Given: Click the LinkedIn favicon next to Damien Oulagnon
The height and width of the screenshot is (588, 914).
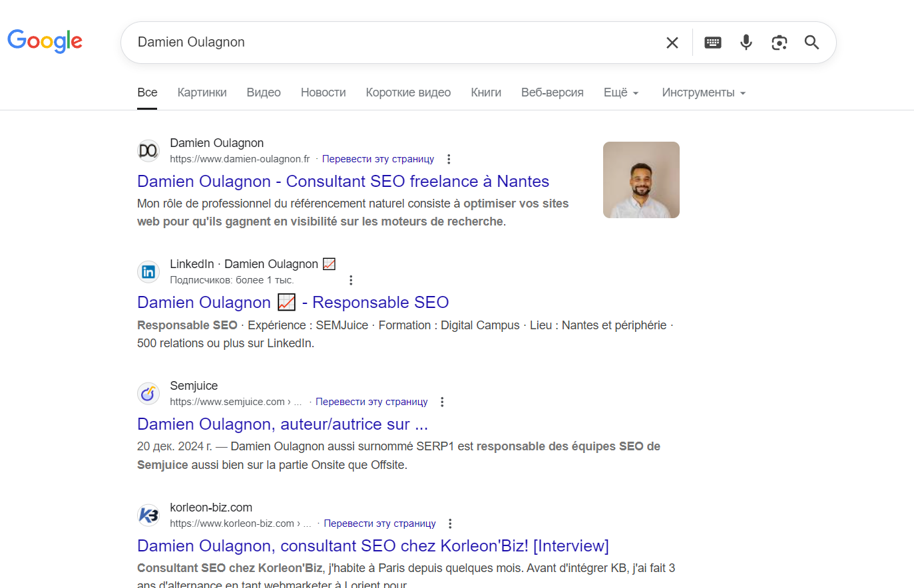Looking at the screenshot, I should click(148, 271).
